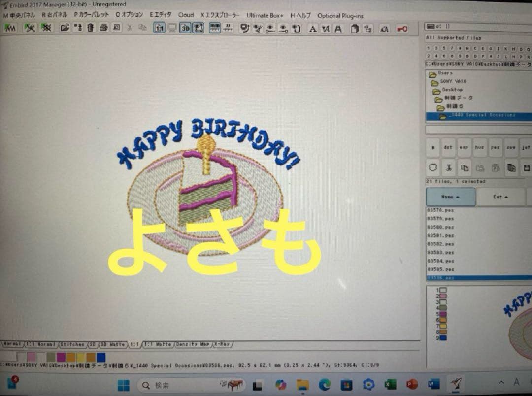Toggle the pes file format filter
The height and width of the screenshot is (396, 532).
495,147
